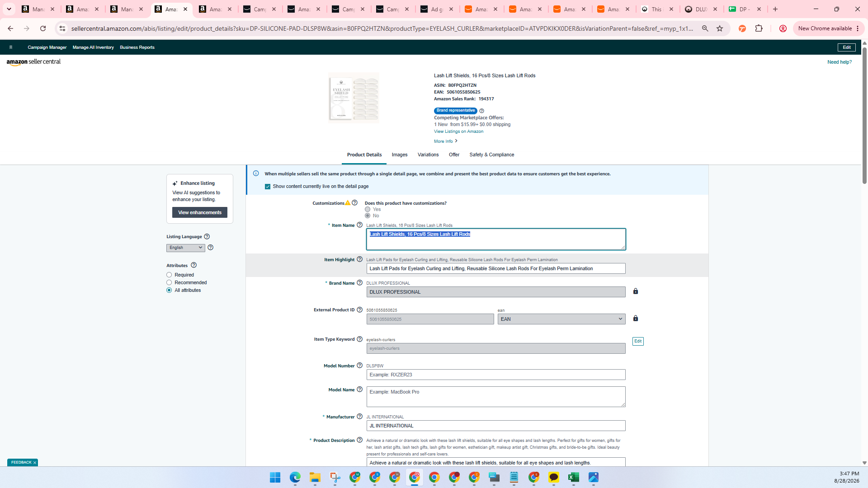Image resolution: width=868 pixels, height=488 pixels.
Task: Open Business Reports in top menu
Action: pyautogui.click(x=137, y=47)
